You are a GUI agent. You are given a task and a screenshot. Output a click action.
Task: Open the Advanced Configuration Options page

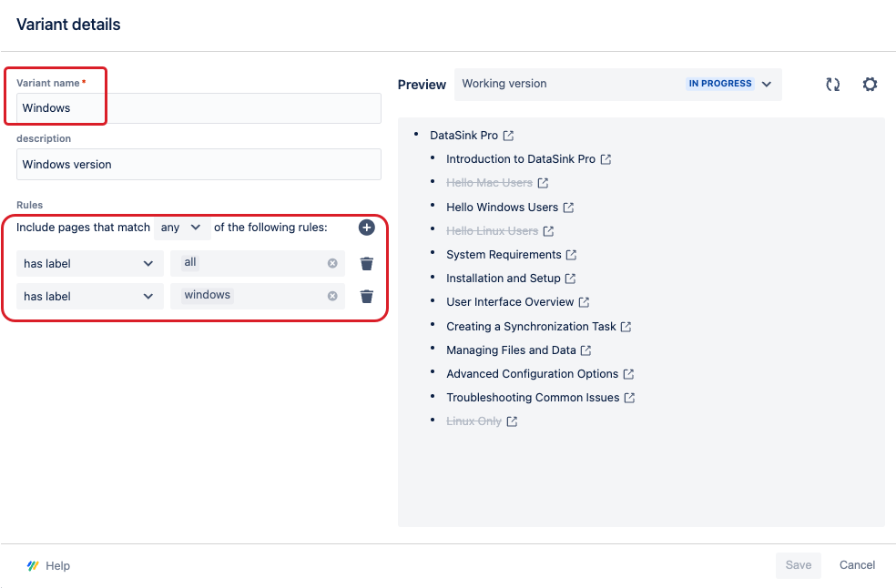pos(532,374)
